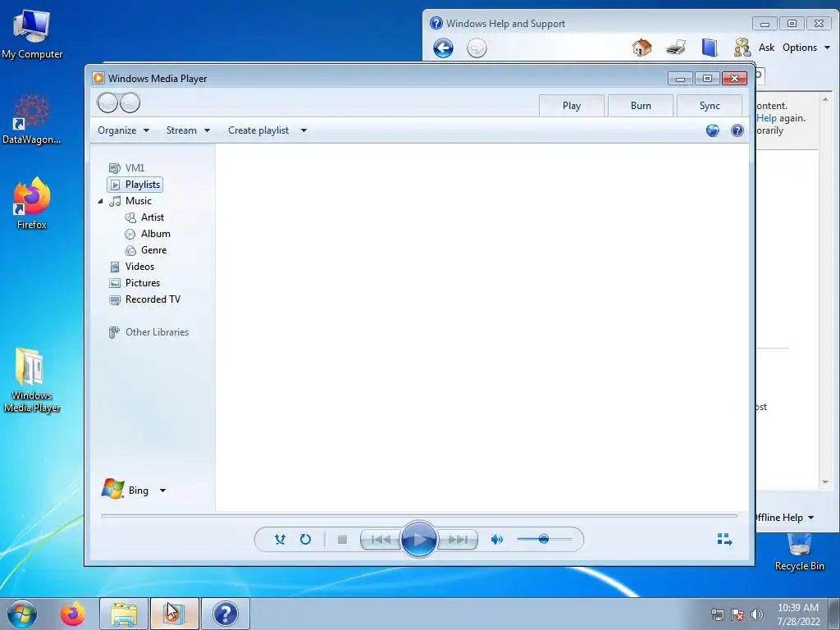Select the DataWagon desktop shortcut
840x630 pixels.
[x=32, y=119]
